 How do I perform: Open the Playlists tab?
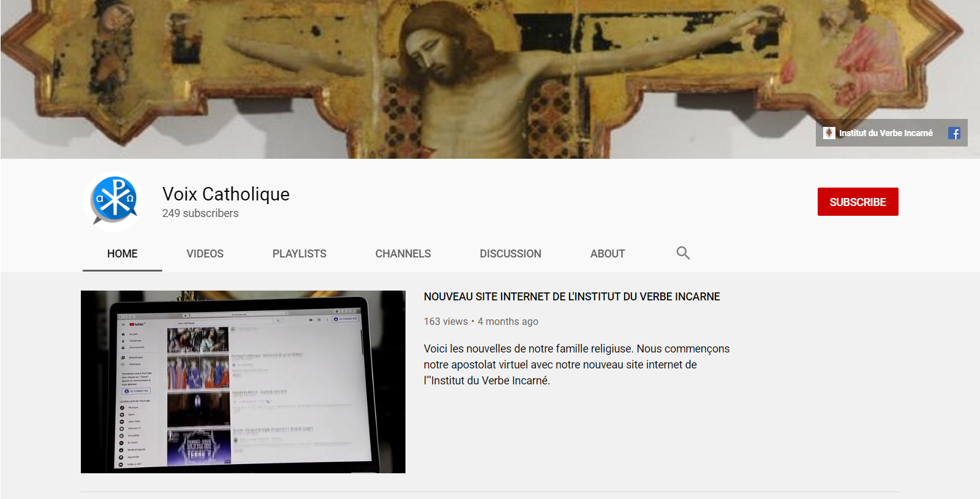point(300,254)
